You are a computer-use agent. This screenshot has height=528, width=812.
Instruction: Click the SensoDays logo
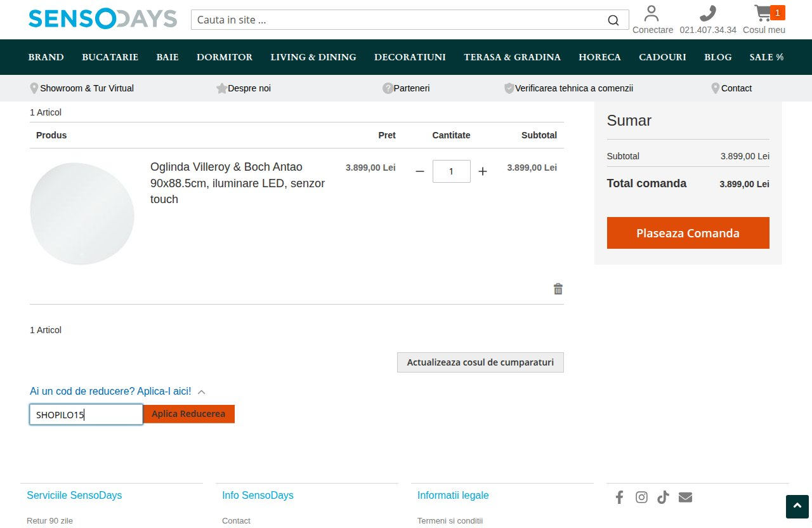point(103,18)
